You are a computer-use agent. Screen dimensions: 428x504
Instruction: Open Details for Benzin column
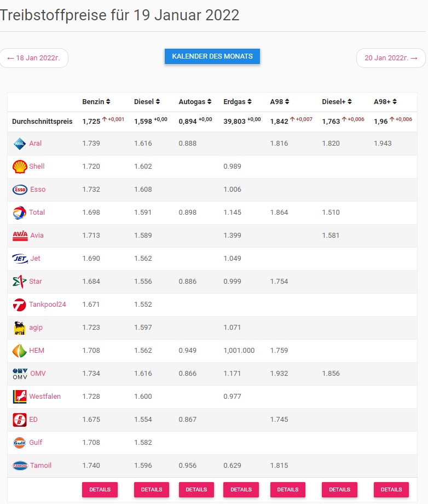(100, 490)
